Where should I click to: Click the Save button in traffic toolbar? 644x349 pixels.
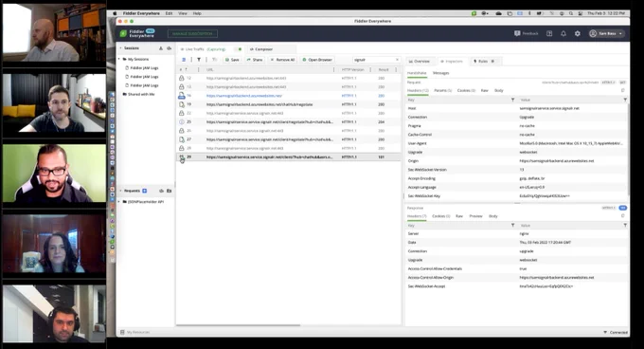point(232,60)
